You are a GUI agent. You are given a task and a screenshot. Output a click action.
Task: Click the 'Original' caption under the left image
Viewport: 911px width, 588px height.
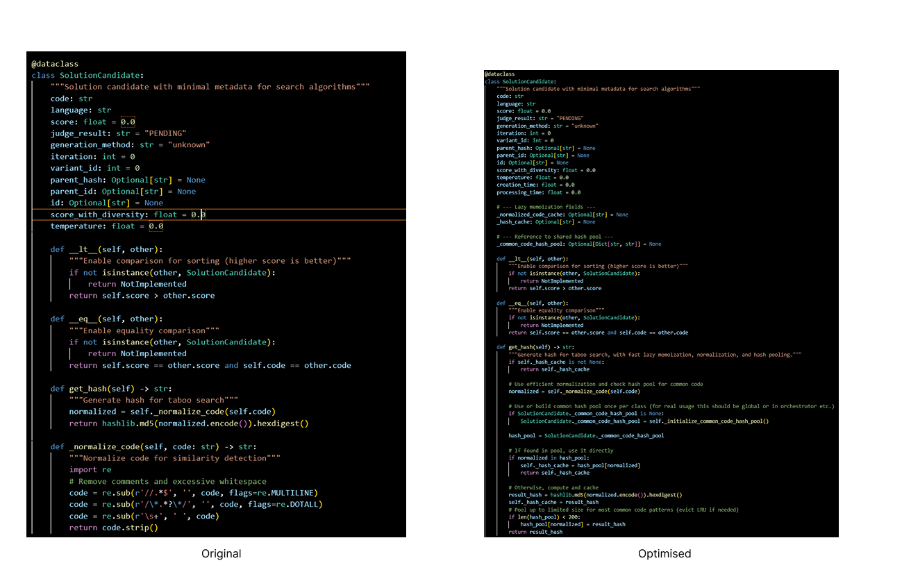tap(222, 553)
